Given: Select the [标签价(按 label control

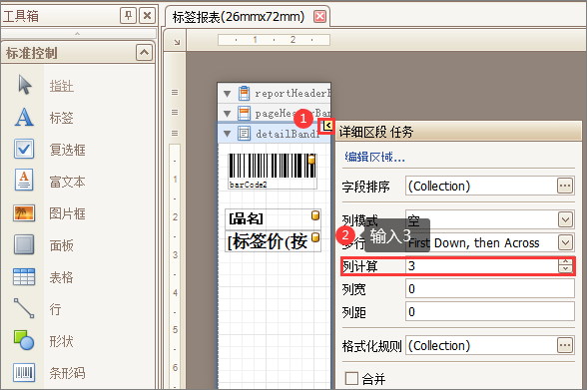Looking at the screenshot, I should coord(273,241).
